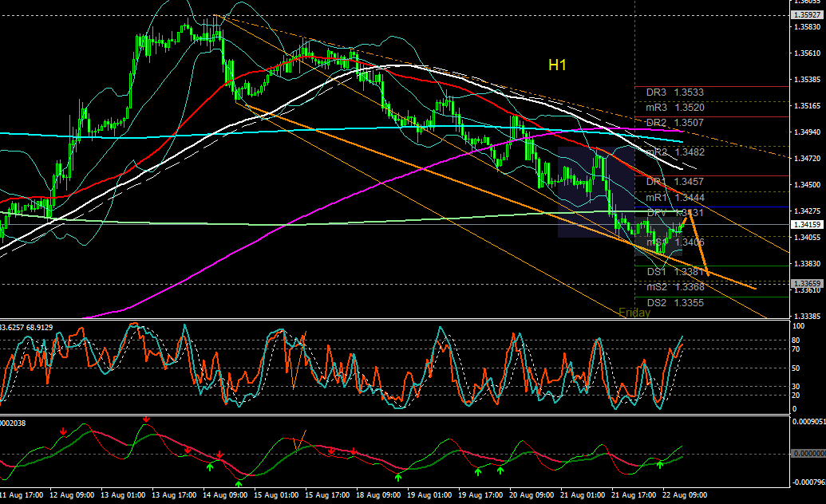Image resolution: width=826 pixels, height=504 pixels.
Task: Click the 11 Aug 17:00 time label
Action: pyautogui.click(x=22, y=495)
